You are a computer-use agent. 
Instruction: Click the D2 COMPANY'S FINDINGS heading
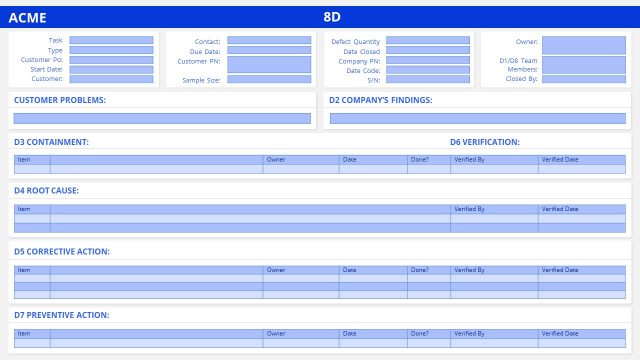[380, 100]
